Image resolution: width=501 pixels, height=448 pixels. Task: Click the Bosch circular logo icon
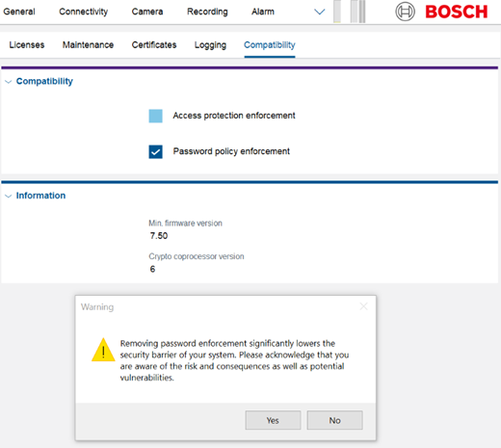[405, 12]
